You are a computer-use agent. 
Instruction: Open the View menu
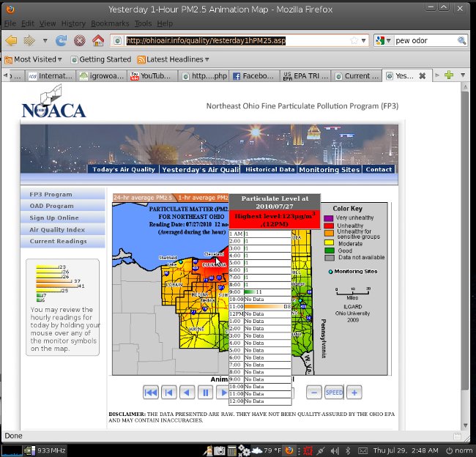pos(48,23)
